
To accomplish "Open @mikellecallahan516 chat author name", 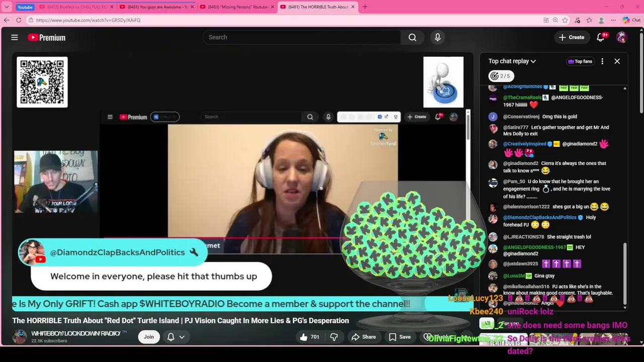I will (526, 287).
